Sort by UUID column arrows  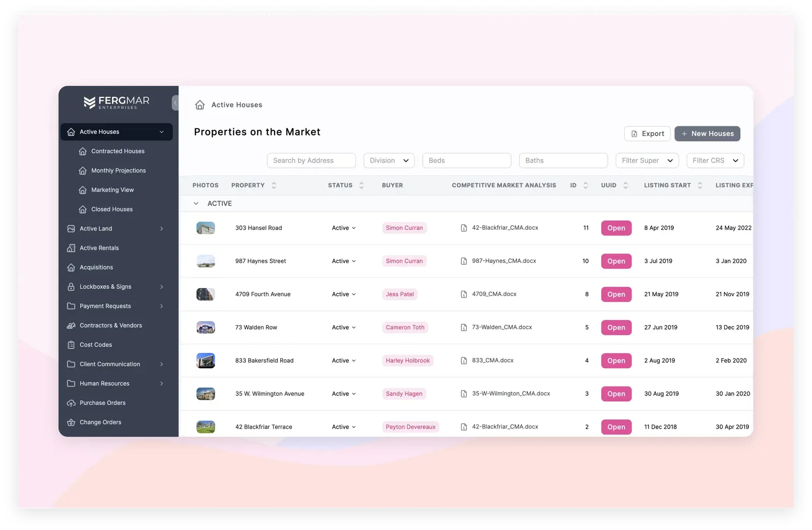click(x=625, y=186)
